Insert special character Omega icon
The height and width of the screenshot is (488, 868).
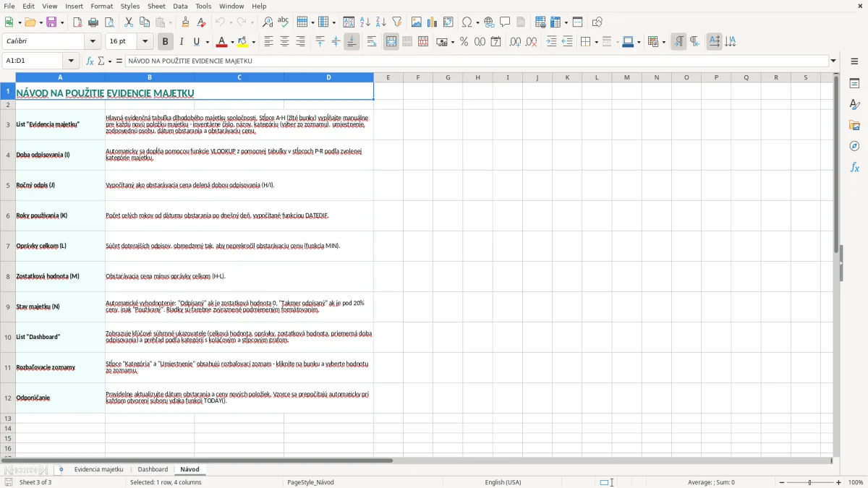coord(467,22)
